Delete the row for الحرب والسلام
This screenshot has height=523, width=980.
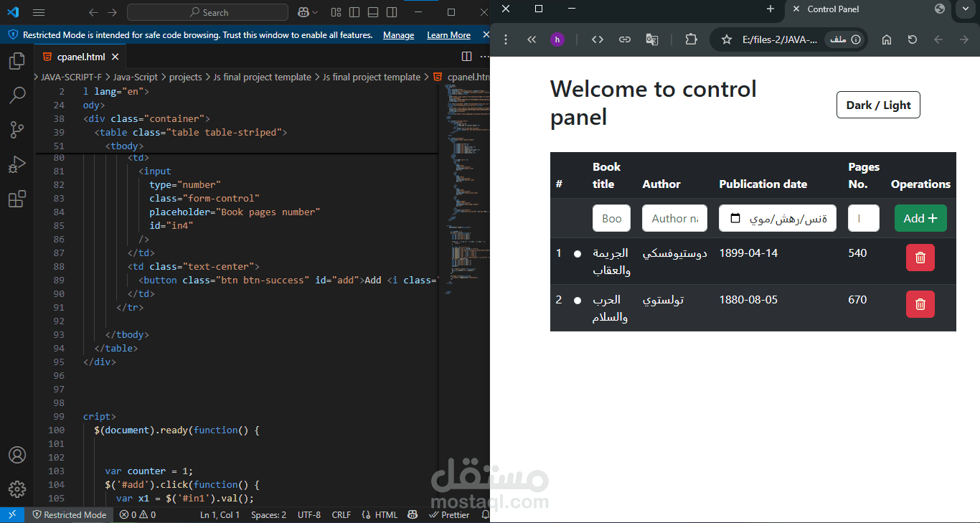pos(920,304)
